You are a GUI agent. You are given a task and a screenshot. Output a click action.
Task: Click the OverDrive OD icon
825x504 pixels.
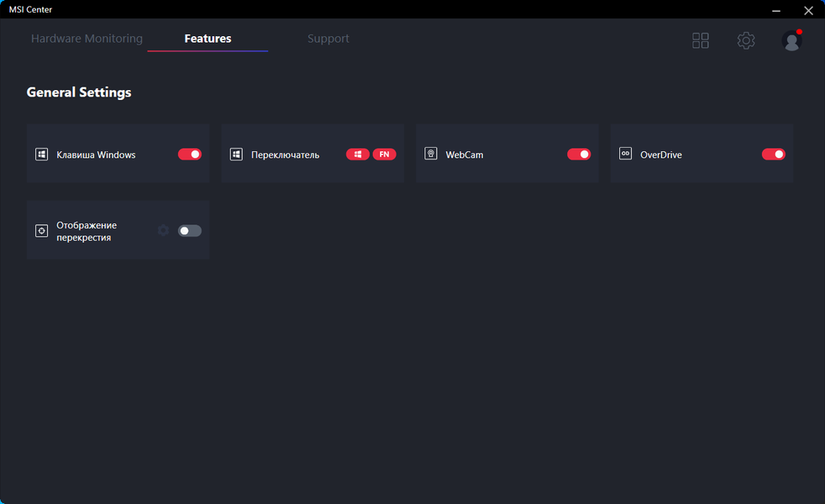(x=625, y=154)
